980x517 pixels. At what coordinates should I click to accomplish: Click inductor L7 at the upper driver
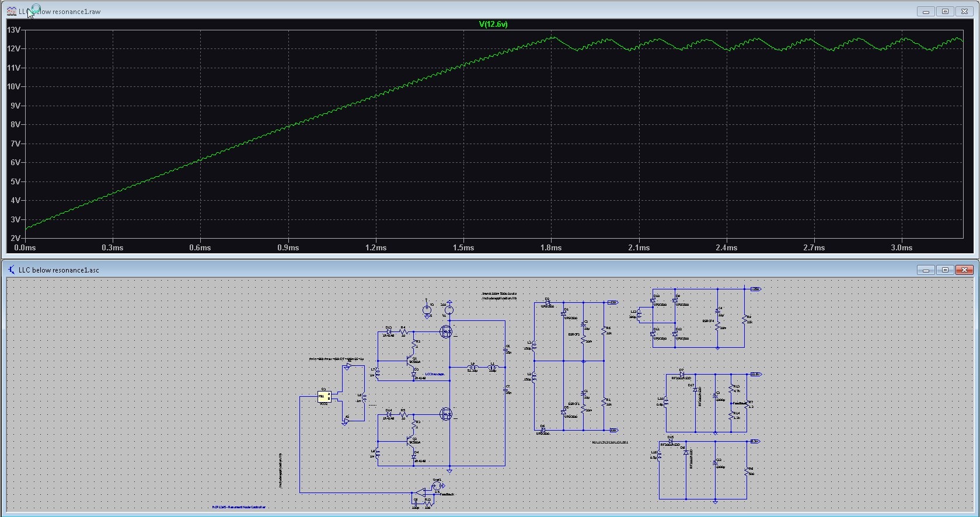[x=377, y=373]
